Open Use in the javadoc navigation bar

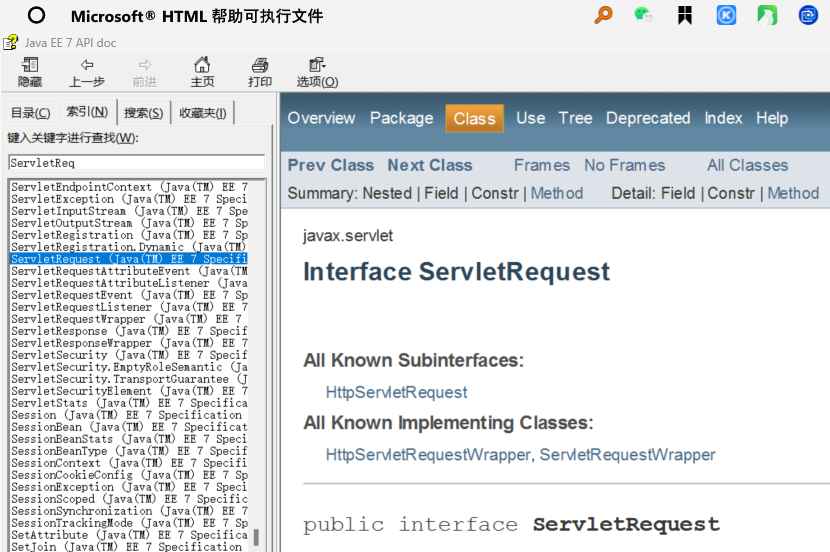[530, 118]
